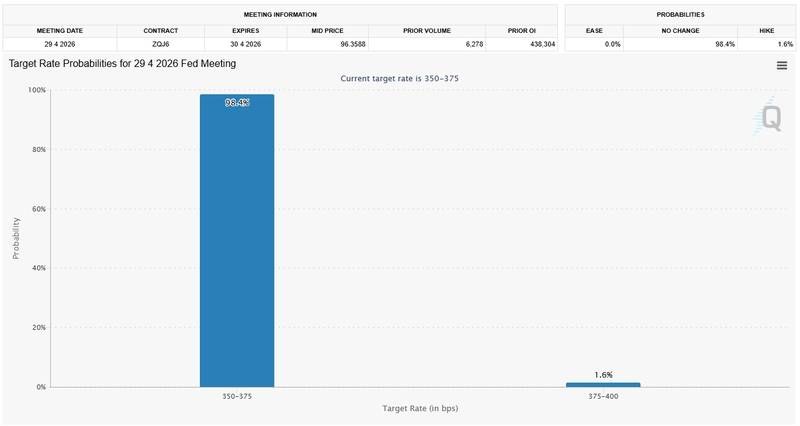Click the 350-375 x-axis label
Viewport: 800px width, 426px height.
pyautogui.click(x=236, y=397)
